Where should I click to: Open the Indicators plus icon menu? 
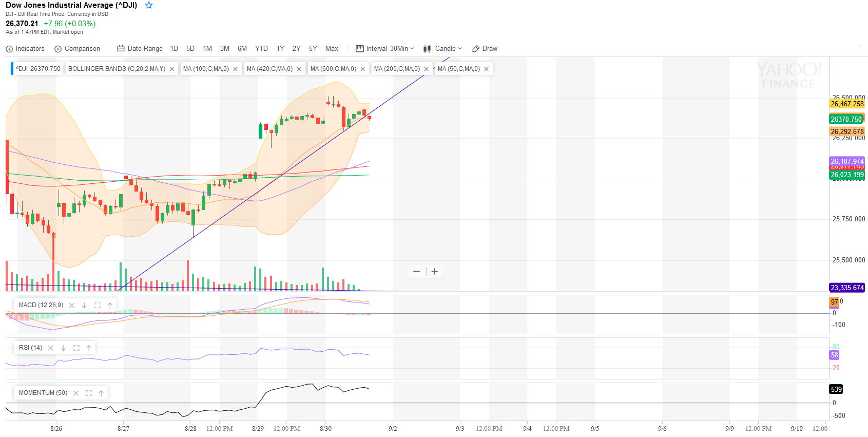click(25, 49)
